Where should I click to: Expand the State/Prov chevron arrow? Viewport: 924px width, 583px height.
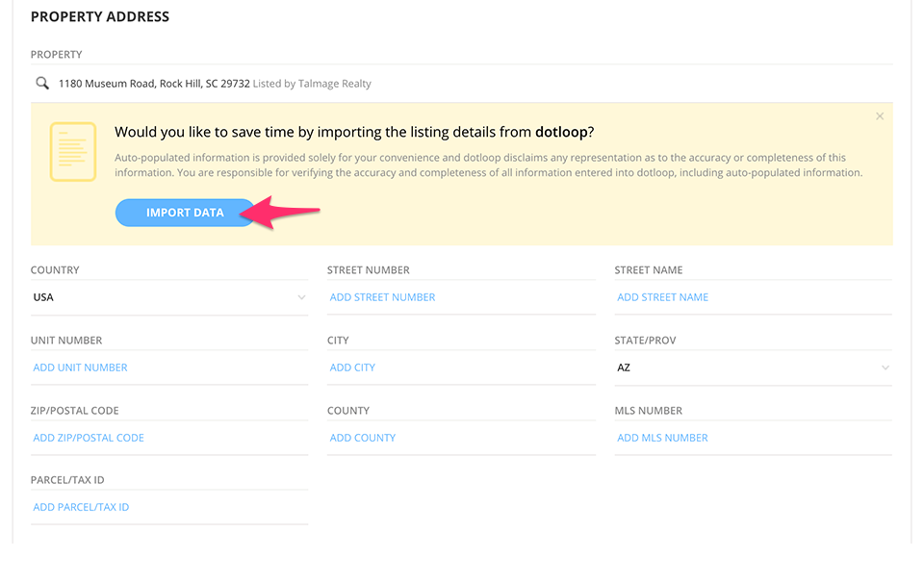click(885, 368)
